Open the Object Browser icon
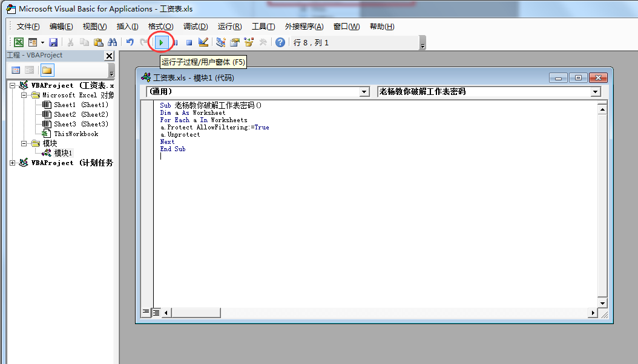 [249, 42]
